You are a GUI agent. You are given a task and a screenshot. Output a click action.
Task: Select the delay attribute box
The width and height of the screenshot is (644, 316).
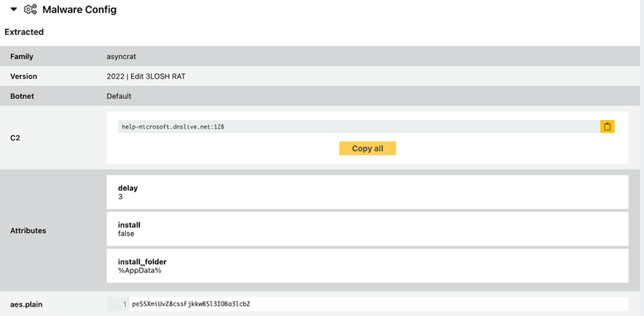(367, 192)
